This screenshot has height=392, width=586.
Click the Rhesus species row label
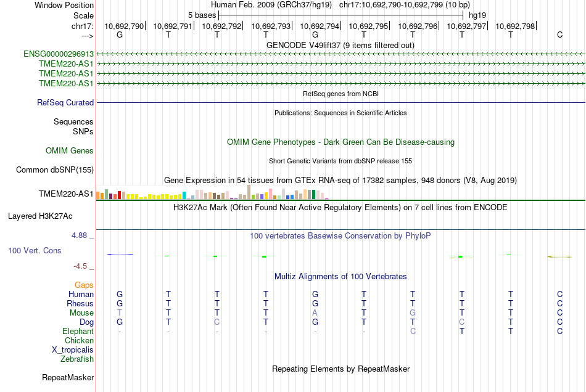(x=80, y=303)
